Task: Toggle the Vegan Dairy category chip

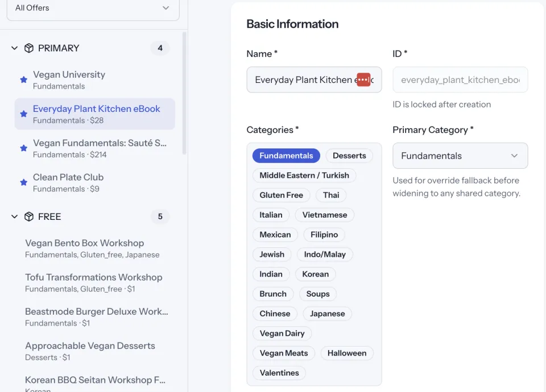Action: (x=282, y=333)
